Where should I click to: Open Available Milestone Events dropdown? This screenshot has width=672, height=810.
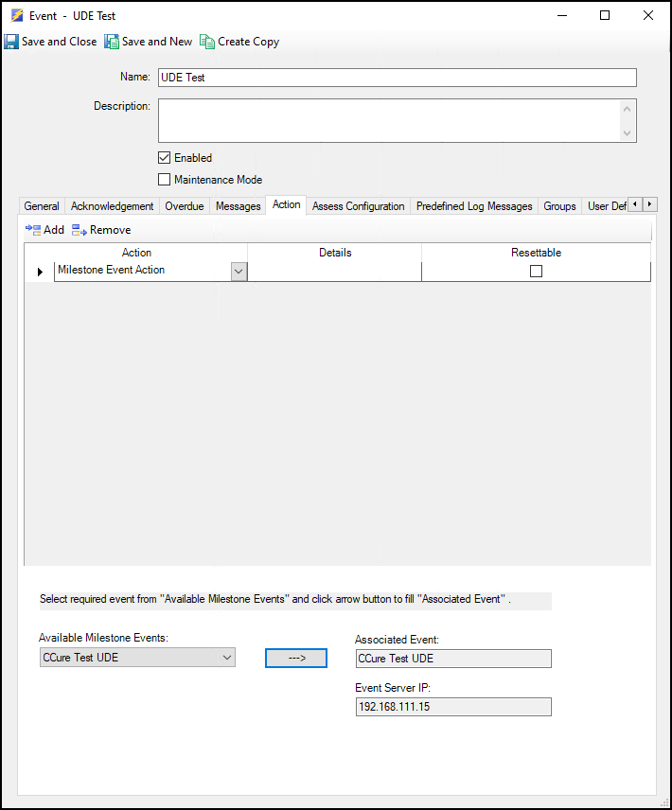[226, 658]
